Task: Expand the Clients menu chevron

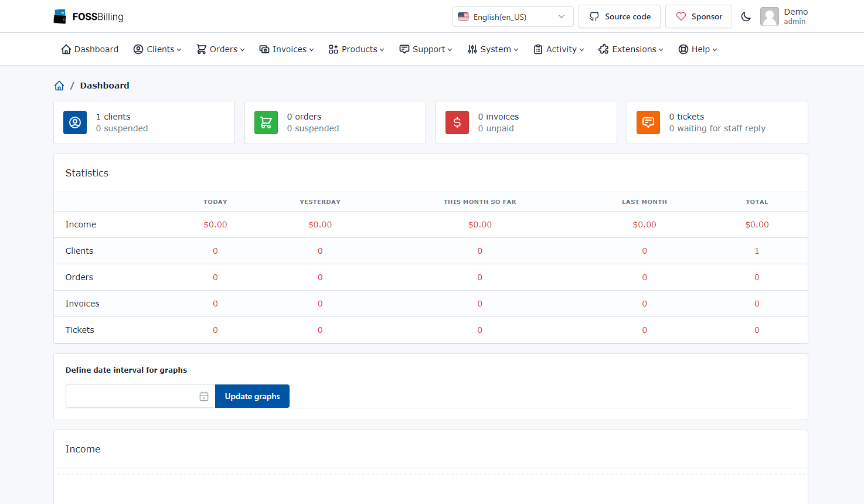Action: [x=179, y=50]
